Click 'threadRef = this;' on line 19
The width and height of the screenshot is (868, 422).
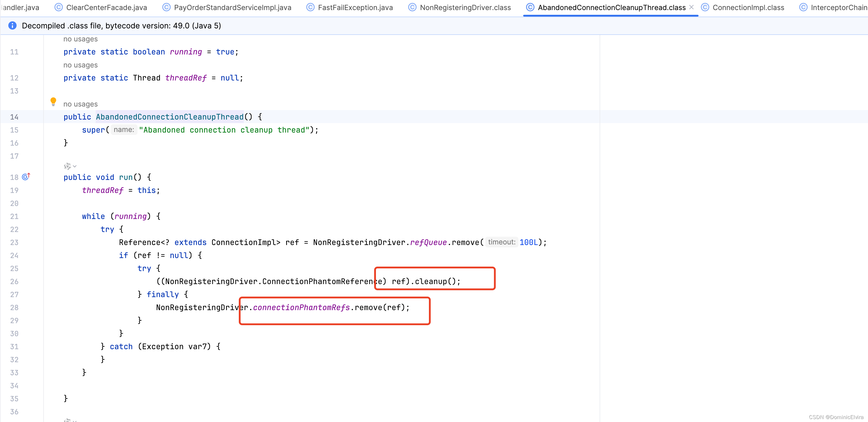[121, 191]
